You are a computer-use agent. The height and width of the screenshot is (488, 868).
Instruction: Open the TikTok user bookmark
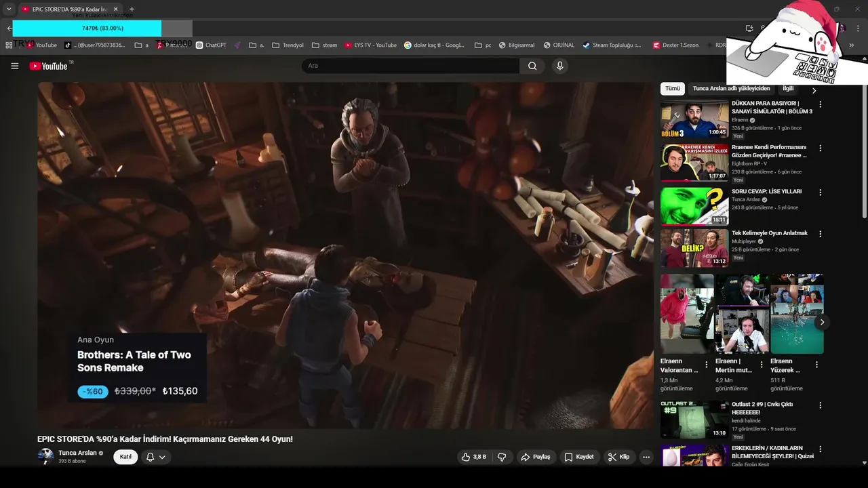click(95, 45)
